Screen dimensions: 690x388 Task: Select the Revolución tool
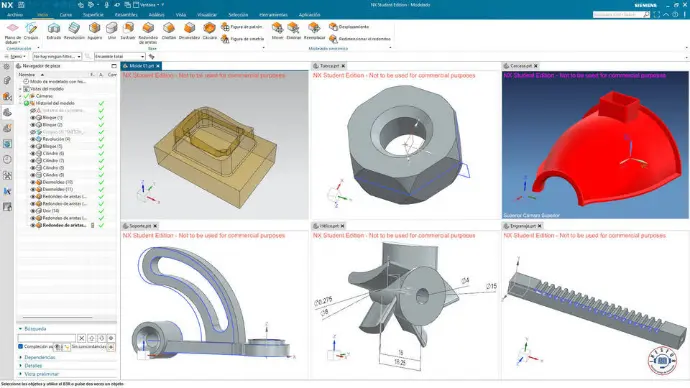74,31
